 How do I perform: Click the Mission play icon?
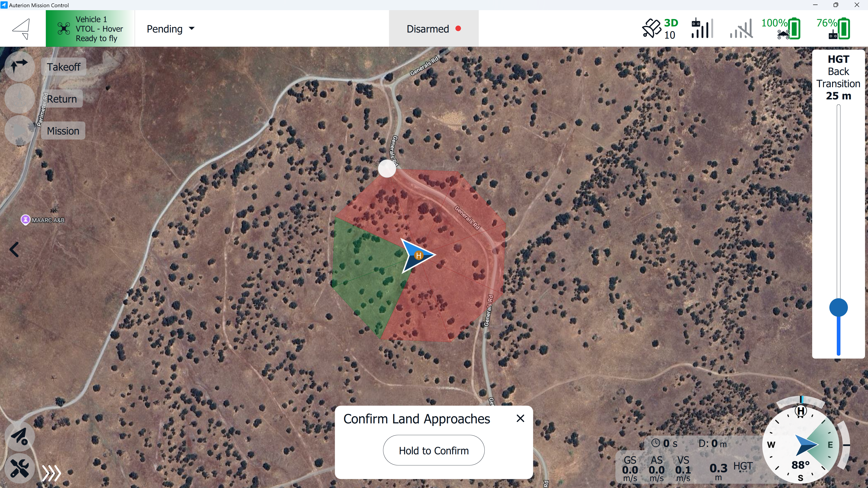(x=19, y=131)
